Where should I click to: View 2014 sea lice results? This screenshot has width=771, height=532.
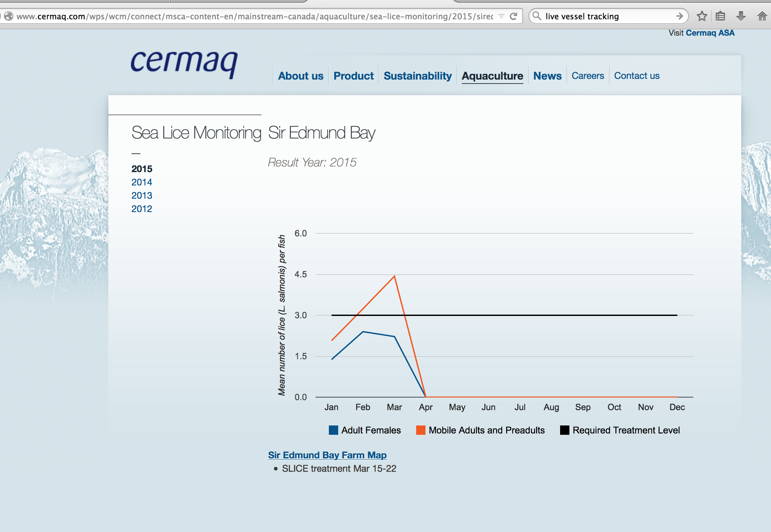click(x=142, y=182)
